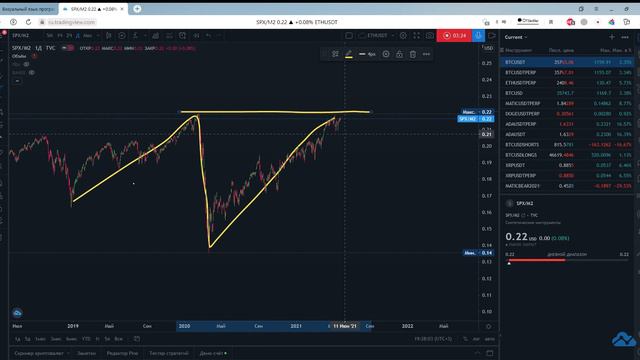
Task: Select BTCUSD row in the watchlist
Action: (x=568, y=93)
